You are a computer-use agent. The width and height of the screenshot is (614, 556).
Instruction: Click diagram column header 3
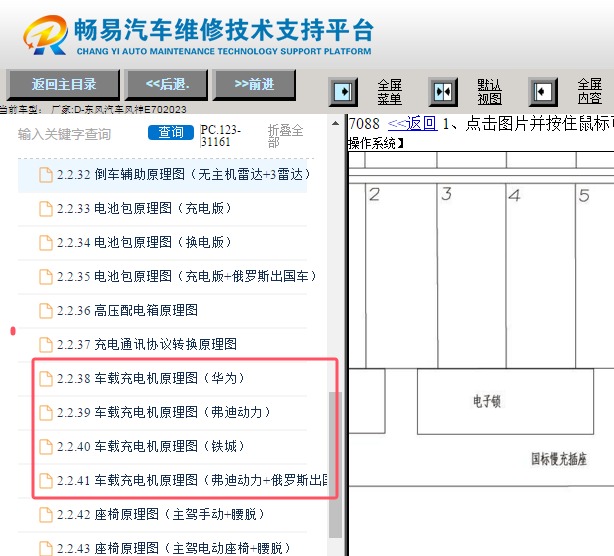[446, 194]
